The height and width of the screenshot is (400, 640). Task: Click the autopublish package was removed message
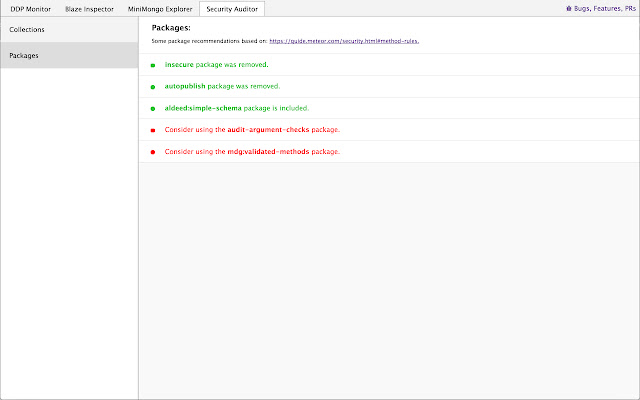pos(221,86)
